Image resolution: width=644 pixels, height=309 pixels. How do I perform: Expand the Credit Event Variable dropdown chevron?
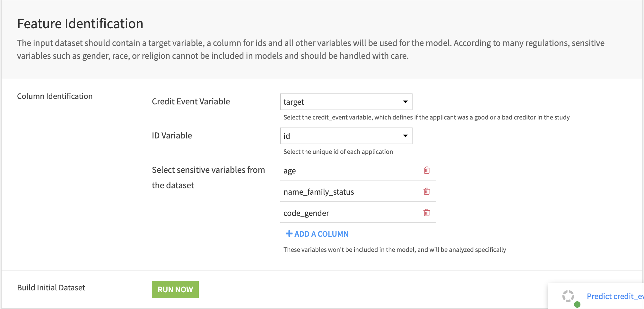coord(405,102)
